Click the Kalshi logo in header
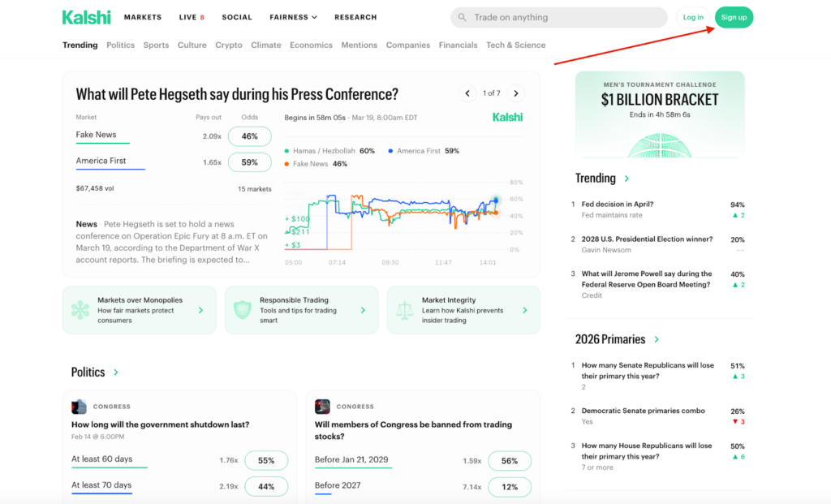Screen dimensions: 831x504 [x=86, y=17]
